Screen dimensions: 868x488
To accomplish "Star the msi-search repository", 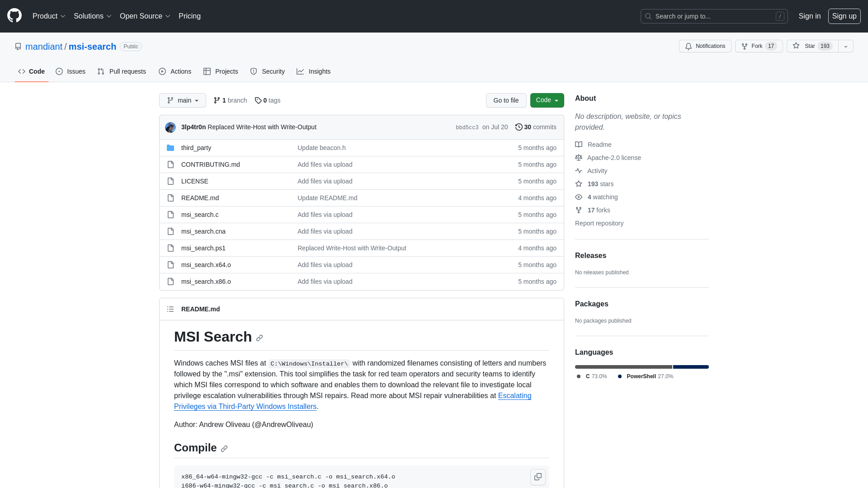I will 812,46.
